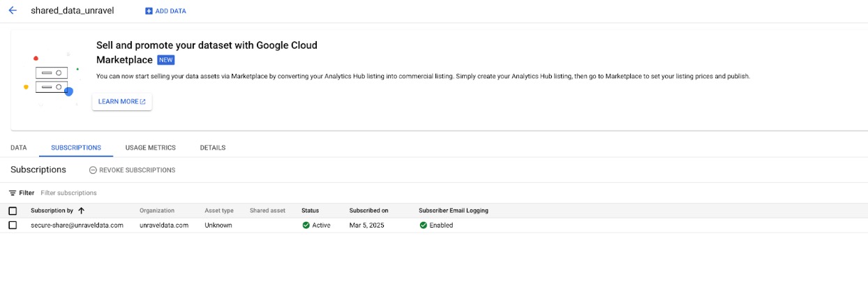The width and height of the screenshot is (868, 296).
Task: Click the filter icon beside Filter label
Action: click(x=13, y=193)
